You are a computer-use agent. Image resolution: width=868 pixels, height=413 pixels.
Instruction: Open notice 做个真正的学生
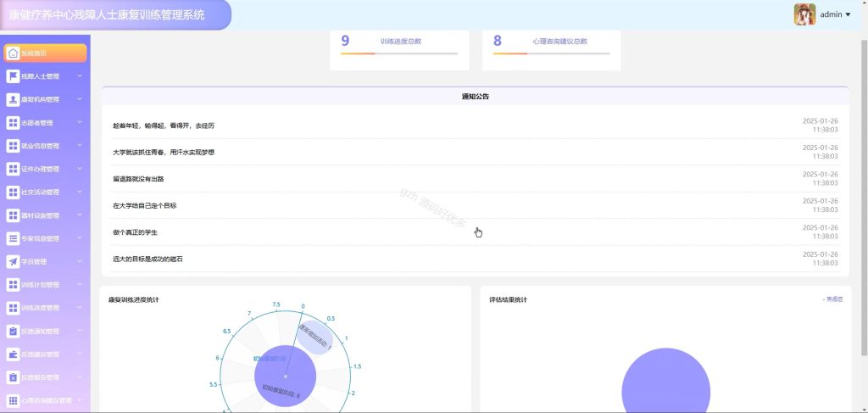(135, 232)
